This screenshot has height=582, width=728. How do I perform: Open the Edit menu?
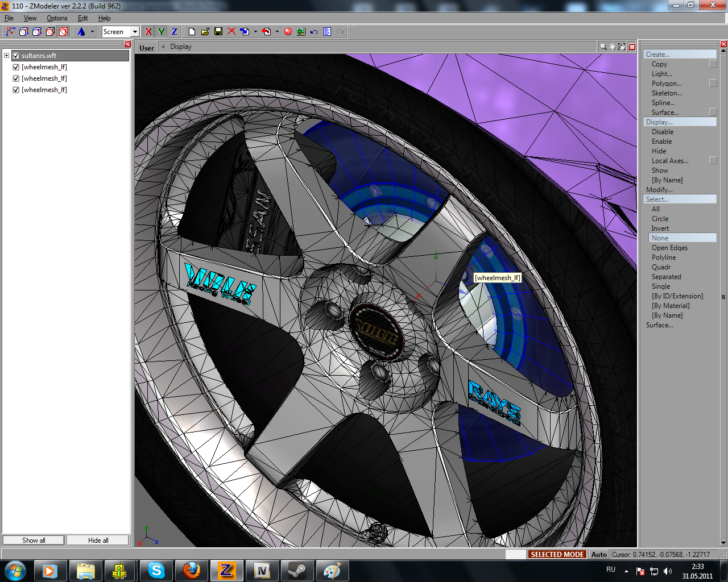click(x=83, y=18)
